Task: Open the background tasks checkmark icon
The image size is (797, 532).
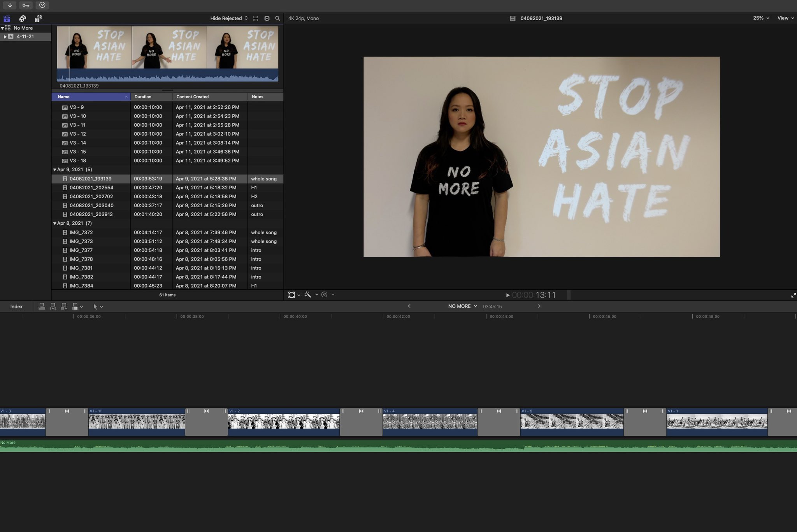Action: tap(42, 5)
